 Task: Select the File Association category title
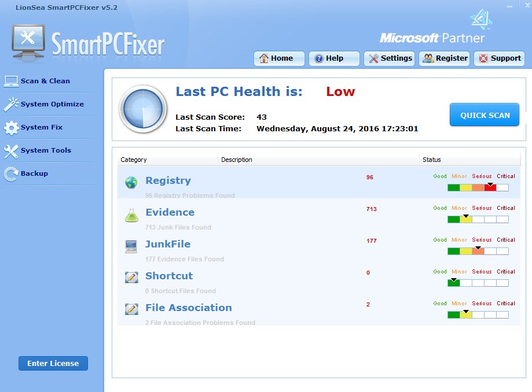(189, 308)
